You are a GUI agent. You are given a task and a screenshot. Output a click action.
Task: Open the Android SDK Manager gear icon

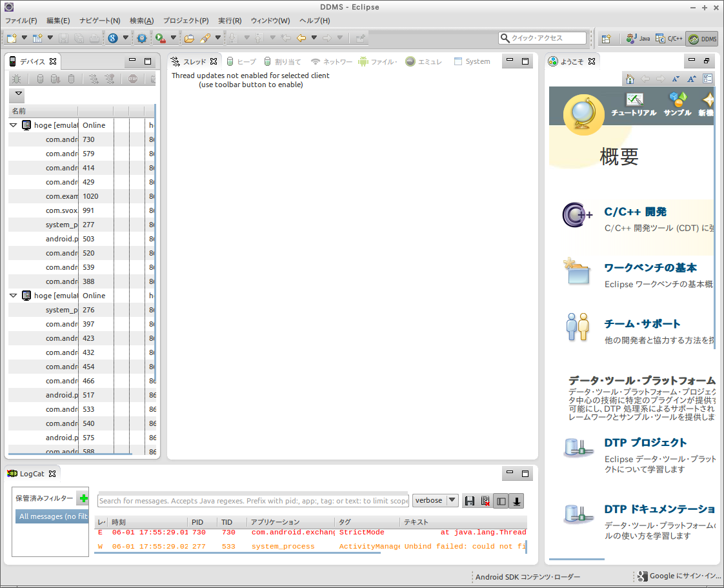tap(142, 38)
